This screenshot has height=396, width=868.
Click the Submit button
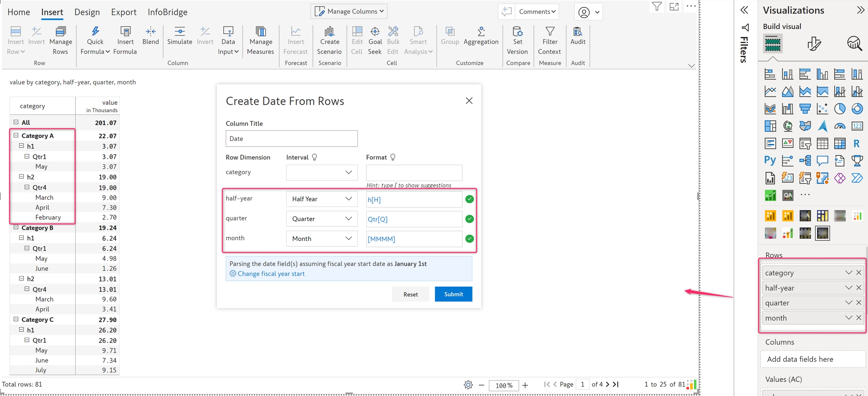tap(453, 294)
